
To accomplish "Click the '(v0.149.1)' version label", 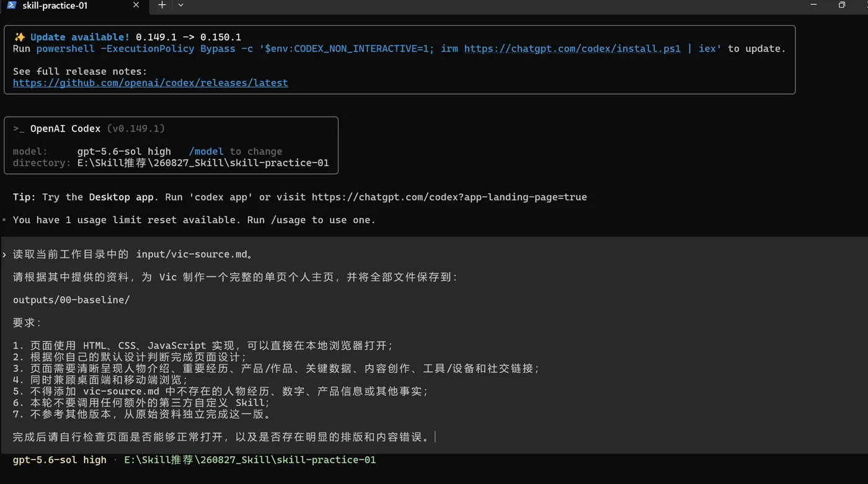I will pos(136,128).
